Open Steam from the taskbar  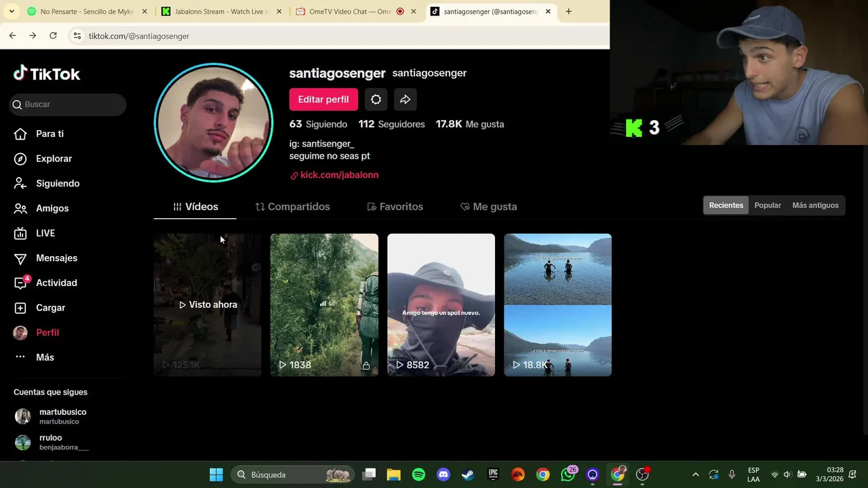pos(468,474)
